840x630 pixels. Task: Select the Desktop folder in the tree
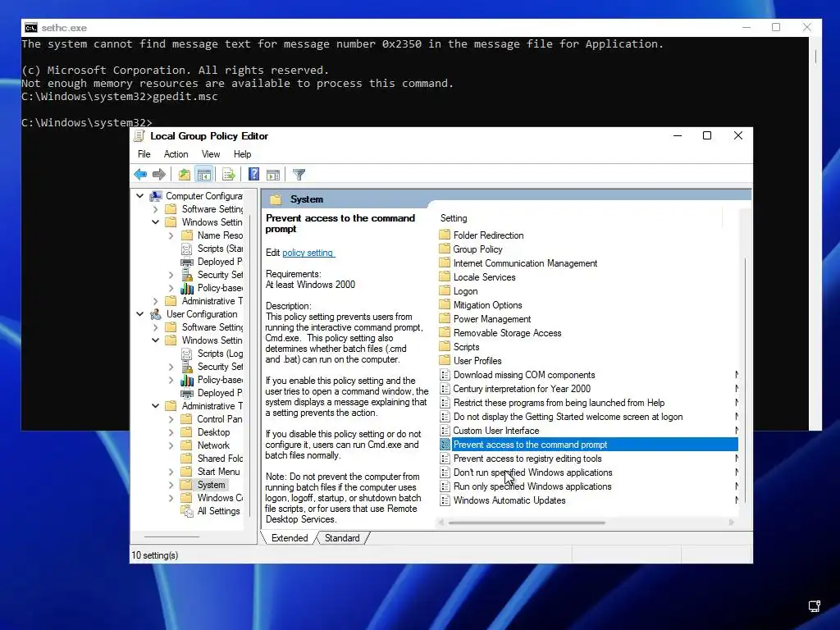click(213, 432)
